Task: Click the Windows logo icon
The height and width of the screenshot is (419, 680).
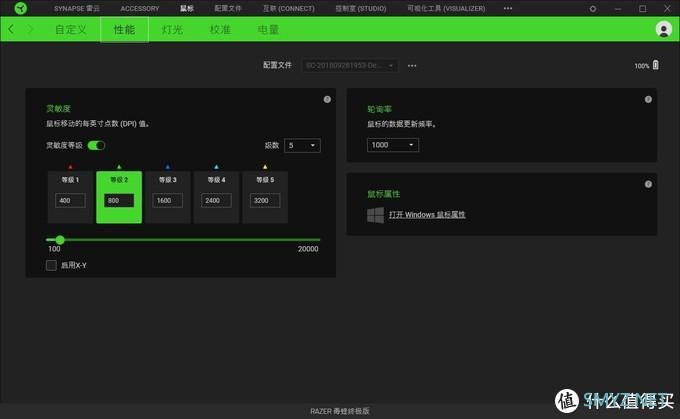Action: point(375,215)
